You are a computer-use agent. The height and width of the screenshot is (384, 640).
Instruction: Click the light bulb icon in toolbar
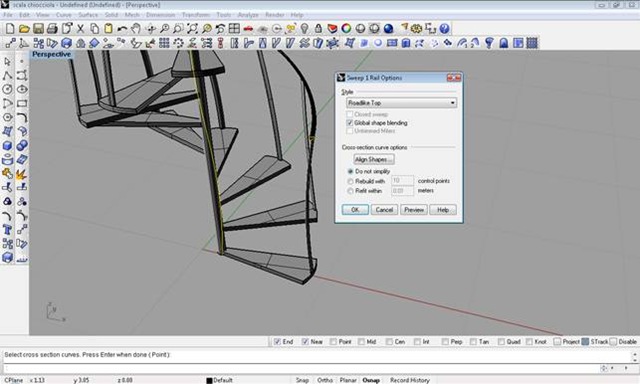[304, 29]
